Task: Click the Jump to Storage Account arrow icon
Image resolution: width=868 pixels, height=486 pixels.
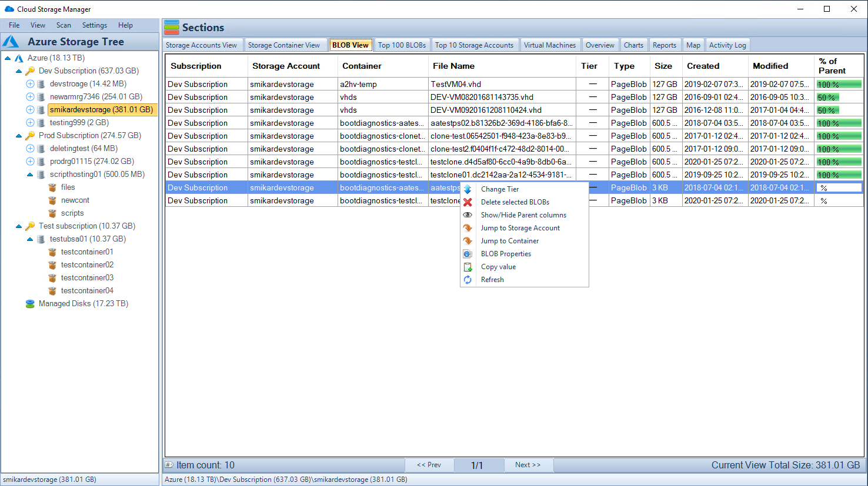Action: tap(468, 228)
